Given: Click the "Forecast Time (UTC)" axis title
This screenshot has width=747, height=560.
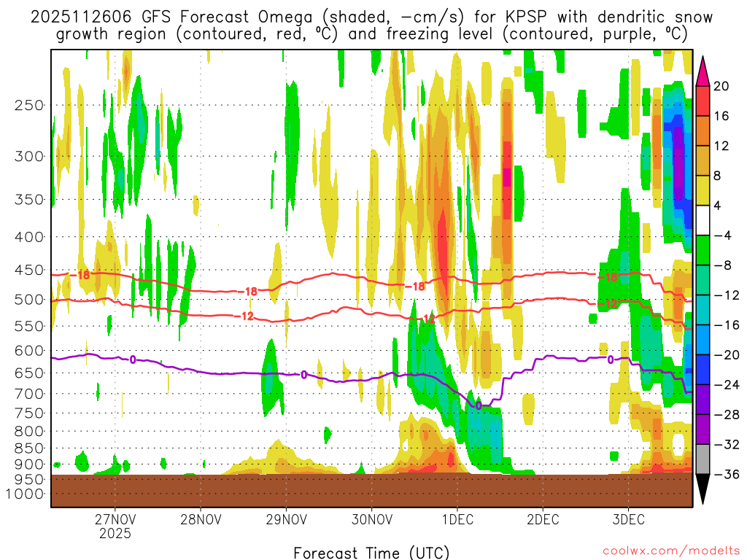Looking at the screenshot, I should (371, 553).
